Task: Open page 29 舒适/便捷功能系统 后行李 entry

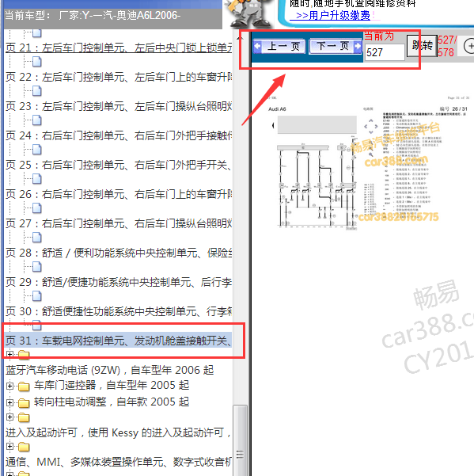Action: 119,282
